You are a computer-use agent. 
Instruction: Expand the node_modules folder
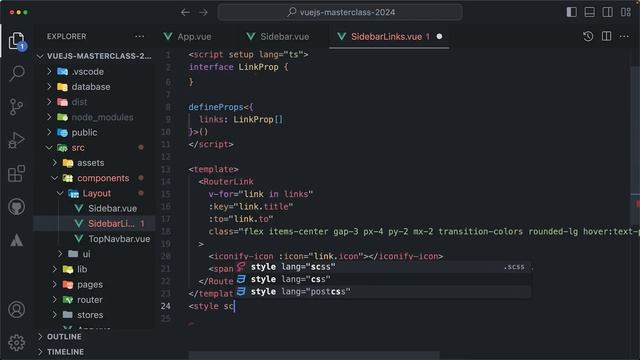pyautogui.click(x=95, y=117)
